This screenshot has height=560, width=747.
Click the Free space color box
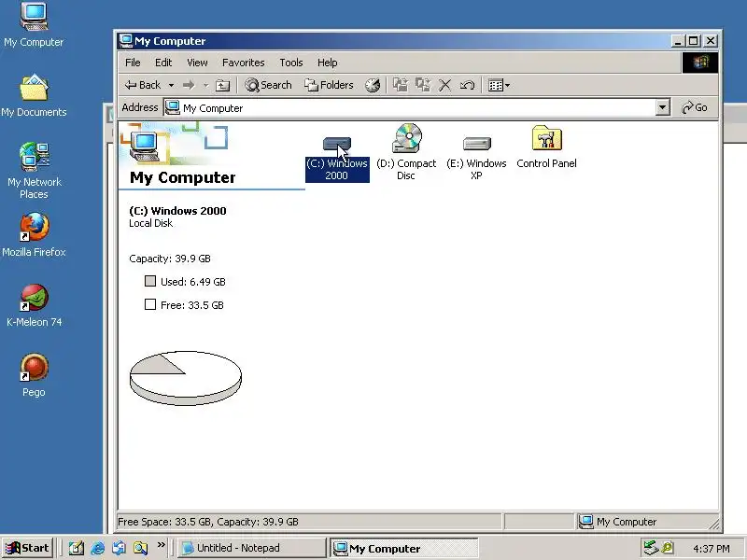coord(150,304)
